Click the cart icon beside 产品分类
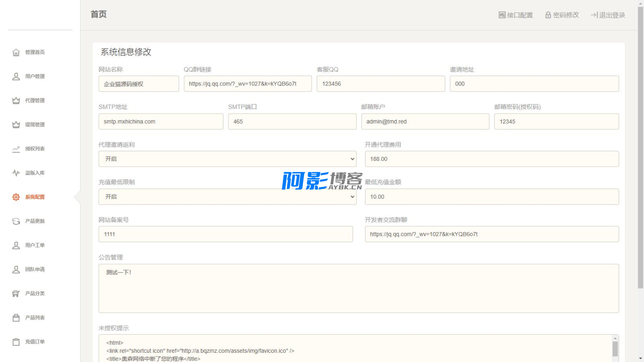 [x=16, y=294]
